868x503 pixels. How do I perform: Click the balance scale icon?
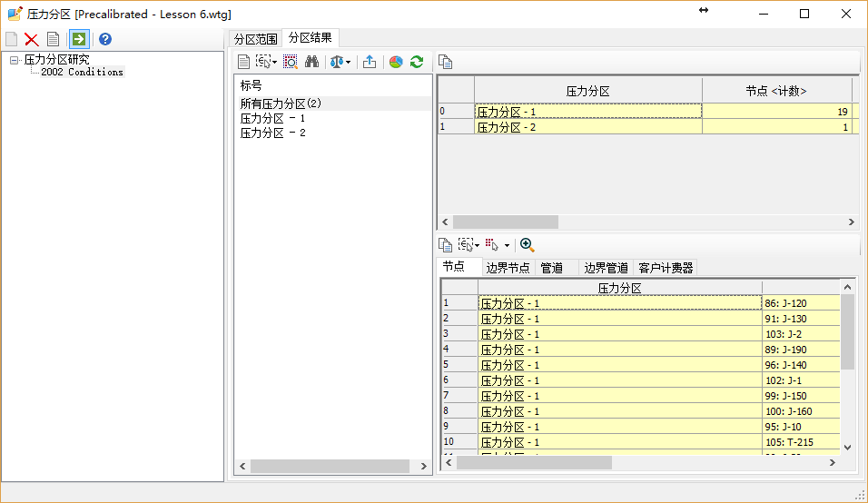pyautogui.click(x=337, y=62)
